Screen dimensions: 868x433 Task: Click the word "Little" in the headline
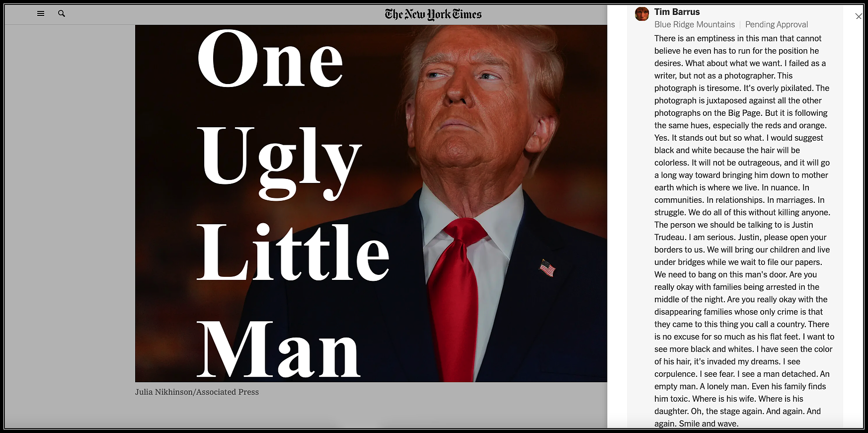coord(293,252)
